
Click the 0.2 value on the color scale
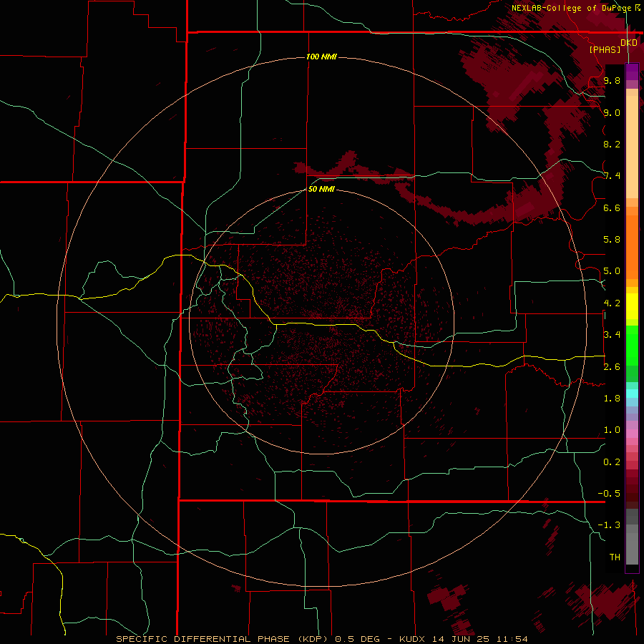coord(612,462)
